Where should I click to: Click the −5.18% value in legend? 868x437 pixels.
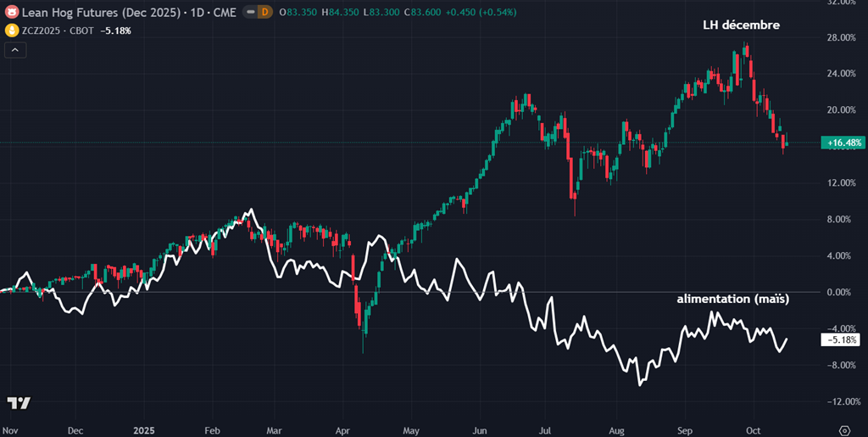pyautogui.click(x=114, y=31)
